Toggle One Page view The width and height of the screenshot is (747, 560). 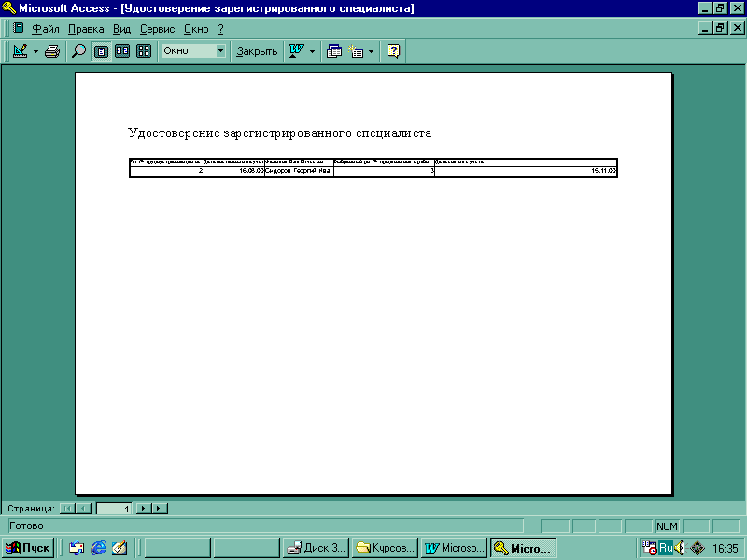pos(101,51)
